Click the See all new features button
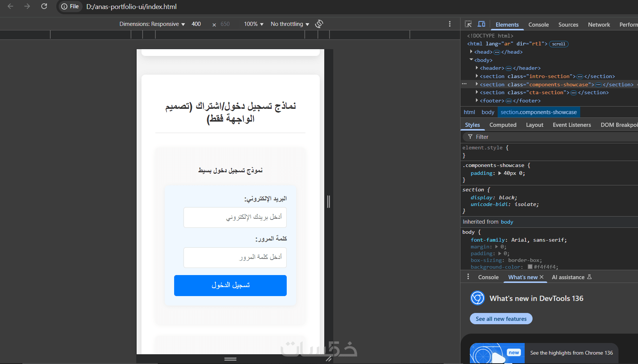The image size is (638, 364). click(501, 319)
